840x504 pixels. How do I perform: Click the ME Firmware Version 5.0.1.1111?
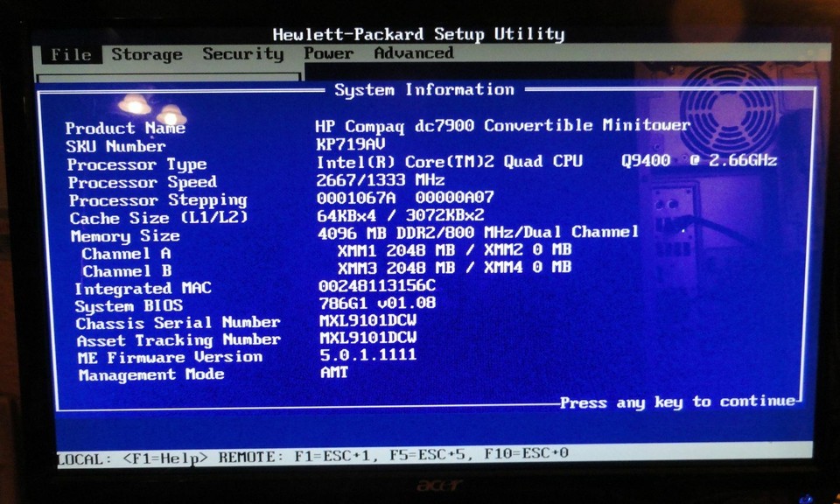point(367,355)
